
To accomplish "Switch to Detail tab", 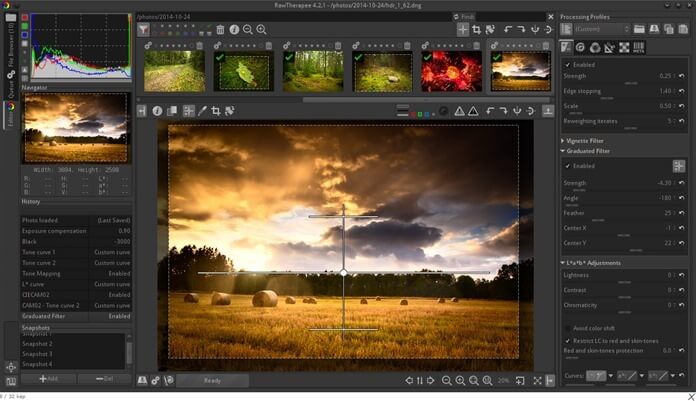I will (x=580, y=47).
